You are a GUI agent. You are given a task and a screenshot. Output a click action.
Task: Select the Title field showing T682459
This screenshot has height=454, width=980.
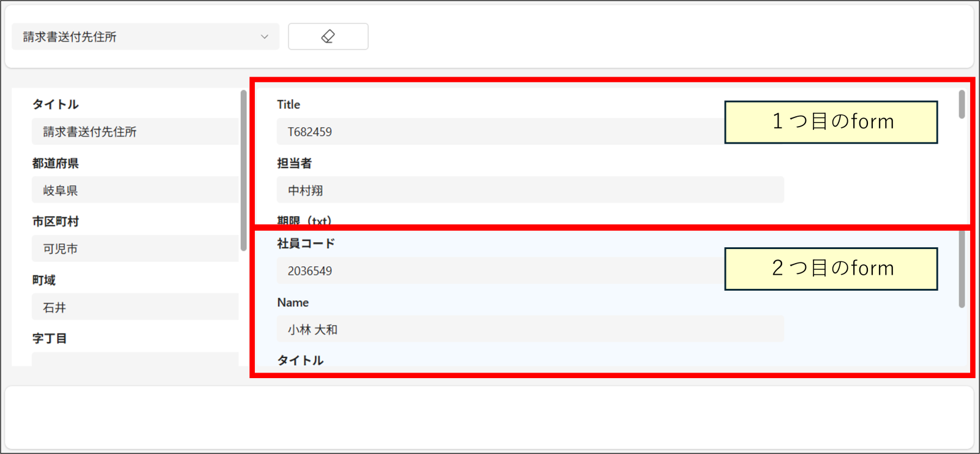pos(499,132)
